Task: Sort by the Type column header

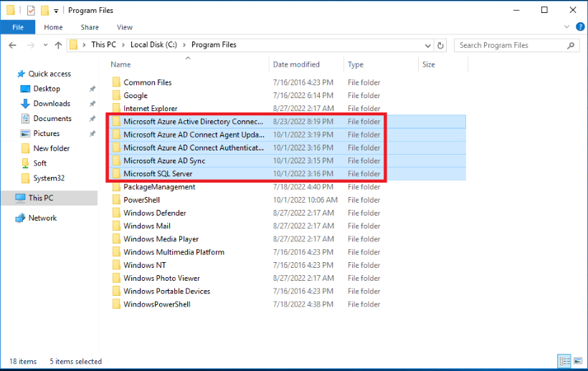Action: [x=356, y=64]
